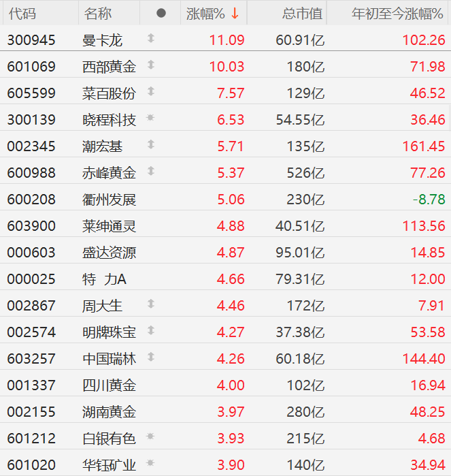The height and width of the screenshot is (476, 451).
Task: Click the arrow icon beside 明牌珠宝
Action: [151, 330]
